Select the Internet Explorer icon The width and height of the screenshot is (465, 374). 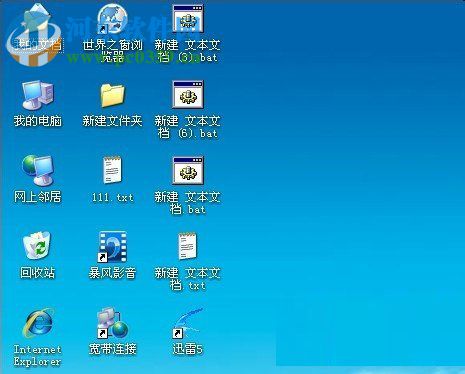(38, 323)
